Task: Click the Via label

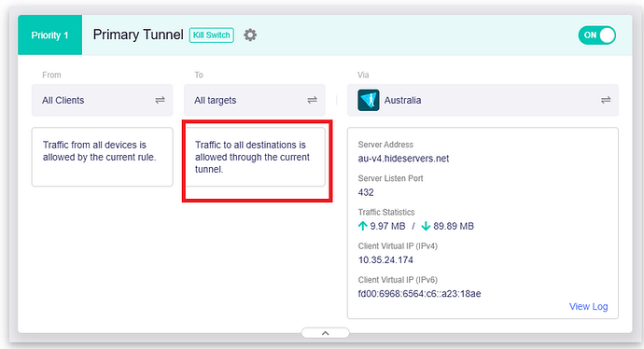Action: pyautogui.click(x=363, y=75)
